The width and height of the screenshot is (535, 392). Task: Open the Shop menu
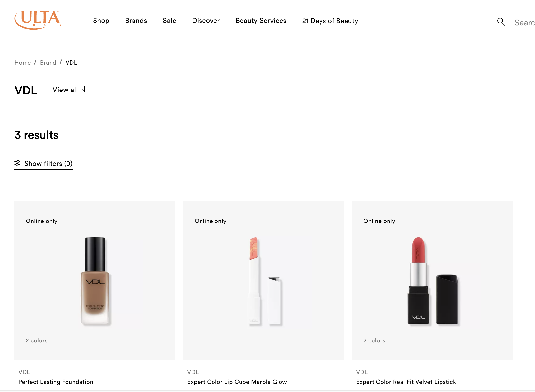pyautogui.click(x=101, y=21)
